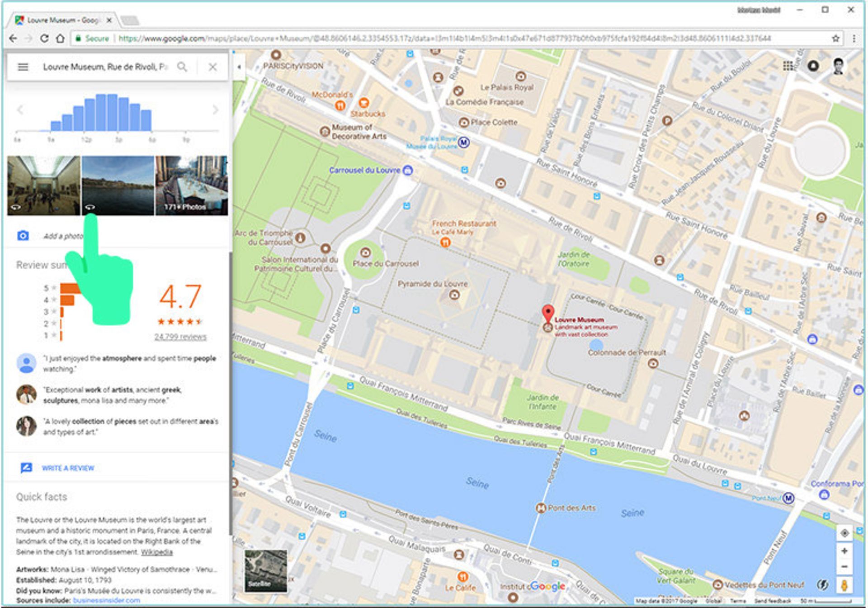868x608 pixels.
Task: Click the Palais Royal metro station icon
Action: click(x=463, y=142)
